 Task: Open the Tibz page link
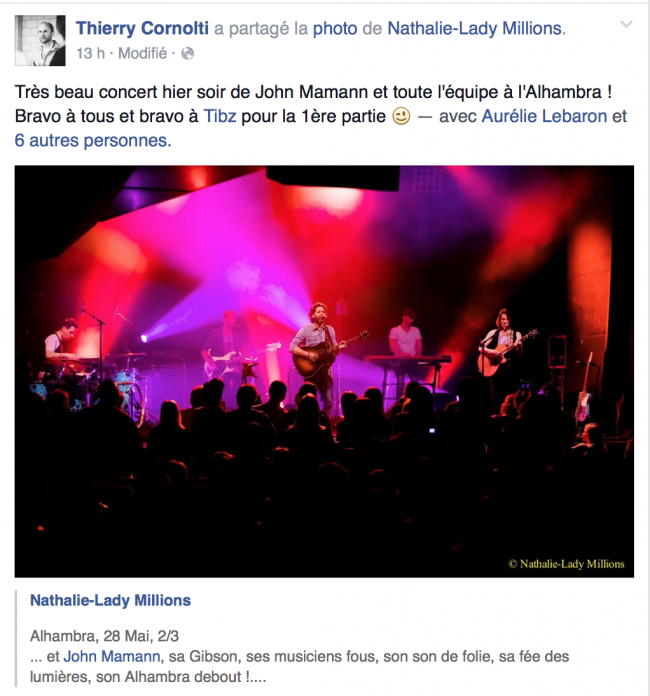tap(220, 116)
